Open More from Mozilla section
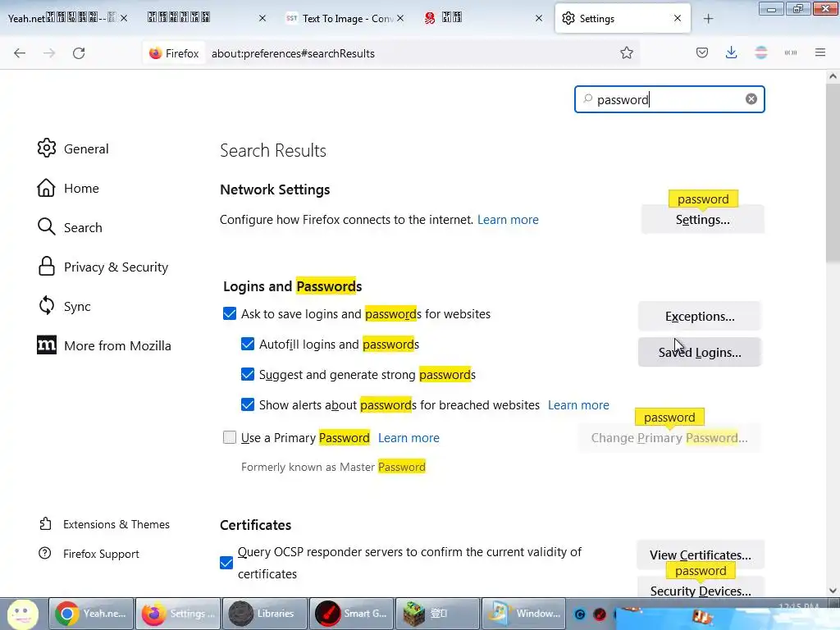Image resolution: width=840 pixels, height=630 pixels. [104, 345]
